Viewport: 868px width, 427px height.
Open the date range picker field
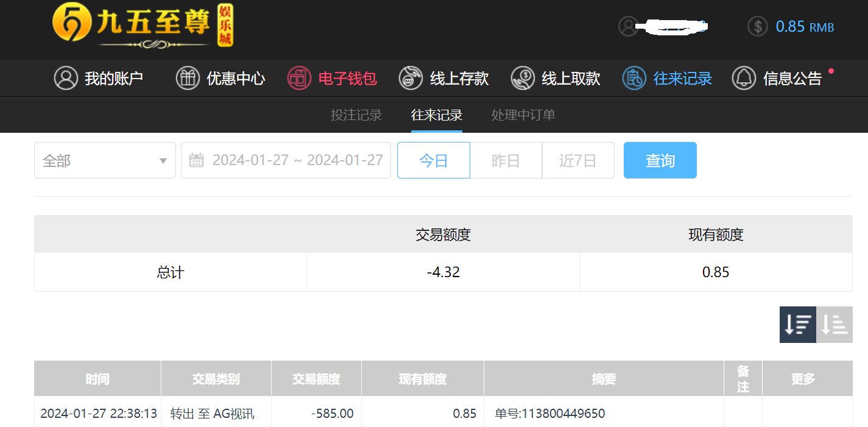[286, 160]
